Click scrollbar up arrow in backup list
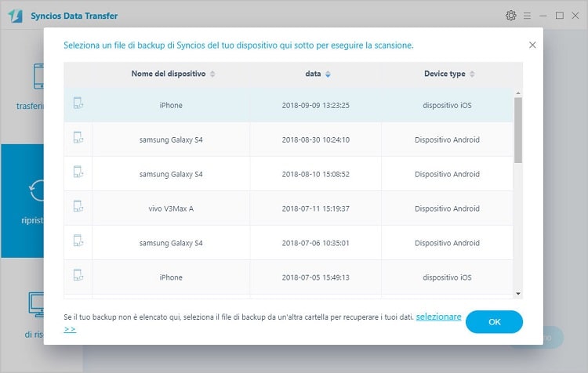The width and height of the screenshot is (588, 373). [518, 93]
